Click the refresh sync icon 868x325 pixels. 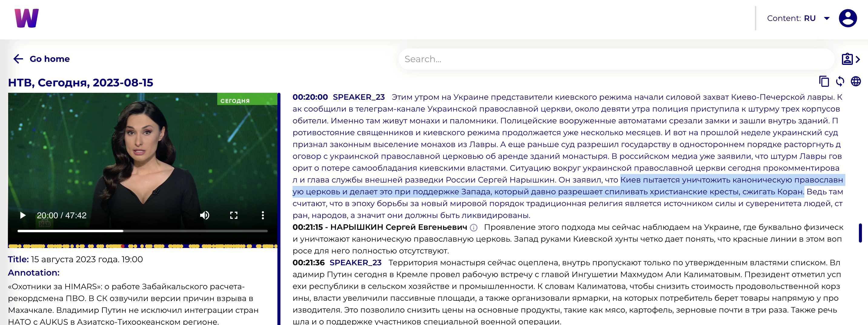pos(840,81)
